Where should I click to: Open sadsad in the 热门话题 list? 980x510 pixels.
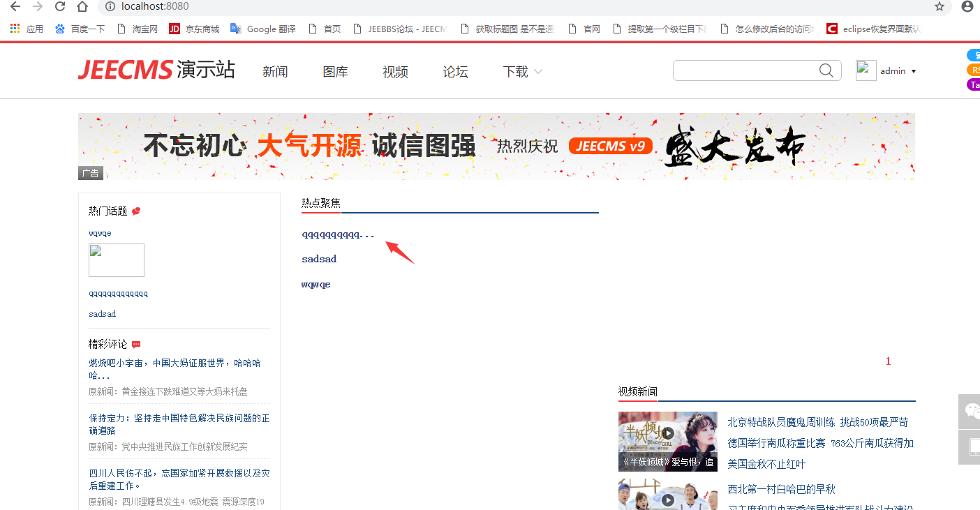pyautogui.click(x=102, y=314)
